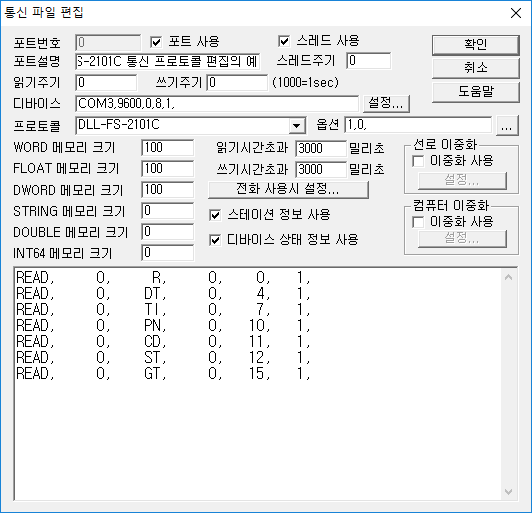532x513 pixels.
Task: Close the 통신 파일 편집 dialog
Action: coord(516,14)
